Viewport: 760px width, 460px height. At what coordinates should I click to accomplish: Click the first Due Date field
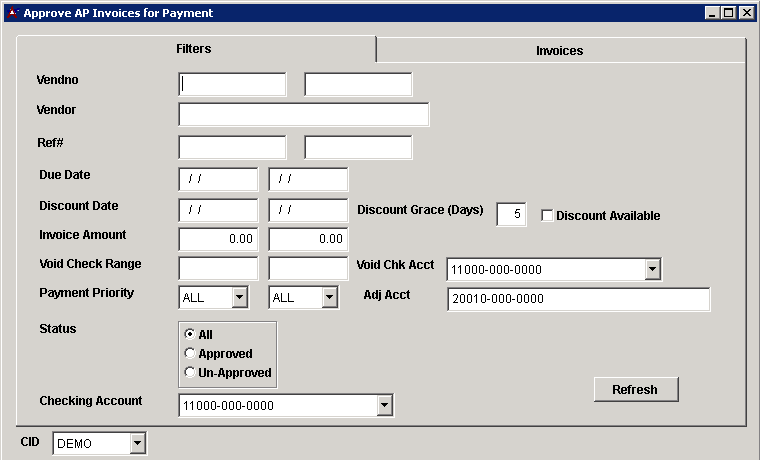coord(218,180)
